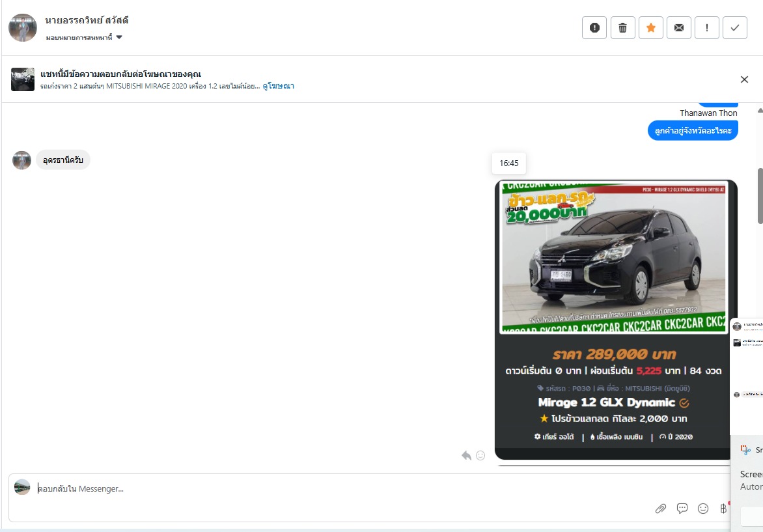
Task: Open นายอรรถวิทย์ สวัสดี profile picture in header
Action: [23, 28]
